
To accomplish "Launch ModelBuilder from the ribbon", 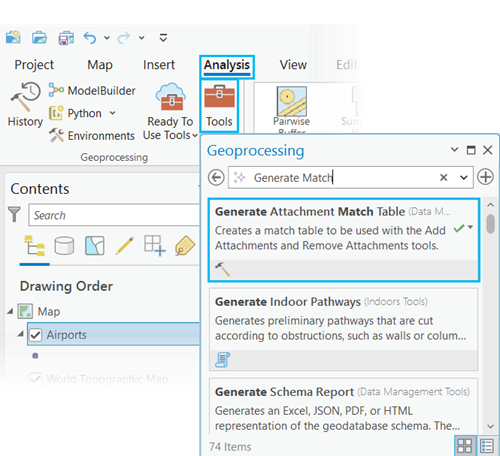I will 92,90.
